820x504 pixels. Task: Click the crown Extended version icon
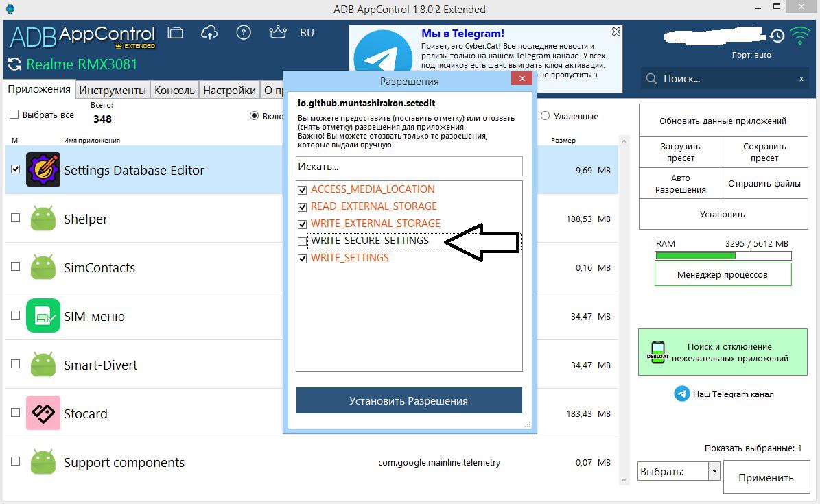pyautogui.click(x=278, y=32)
